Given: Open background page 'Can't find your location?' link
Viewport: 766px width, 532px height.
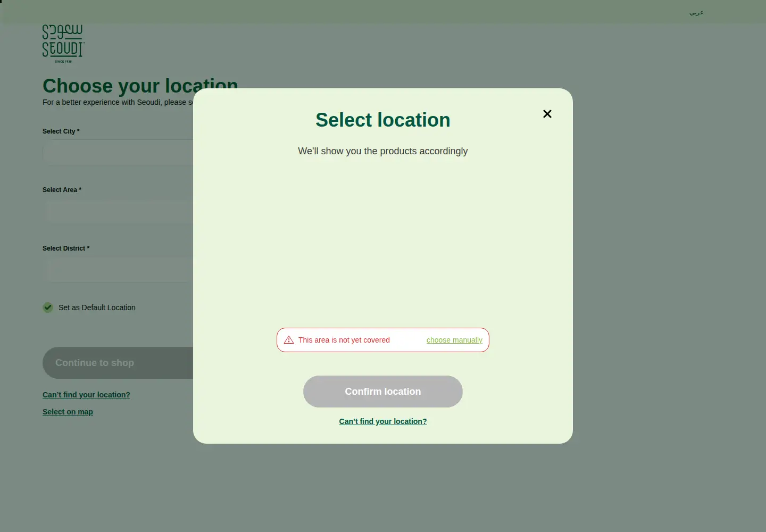Looking at the screenshot, I should click(86, 395).
